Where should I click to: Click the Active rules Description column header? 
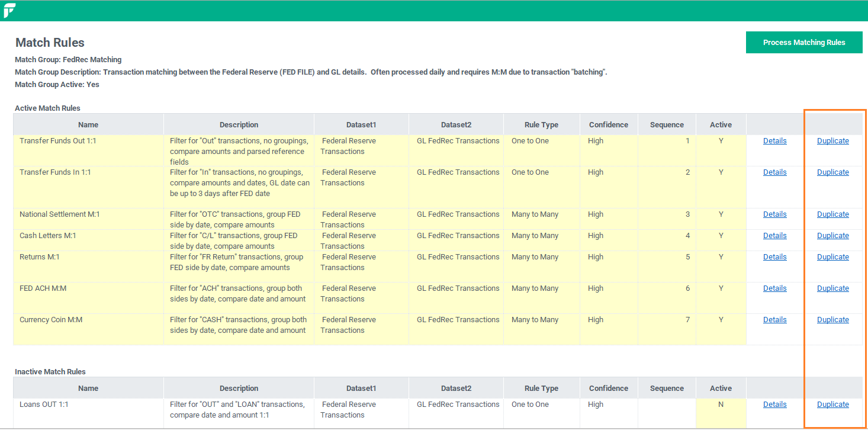coord(239,124)
